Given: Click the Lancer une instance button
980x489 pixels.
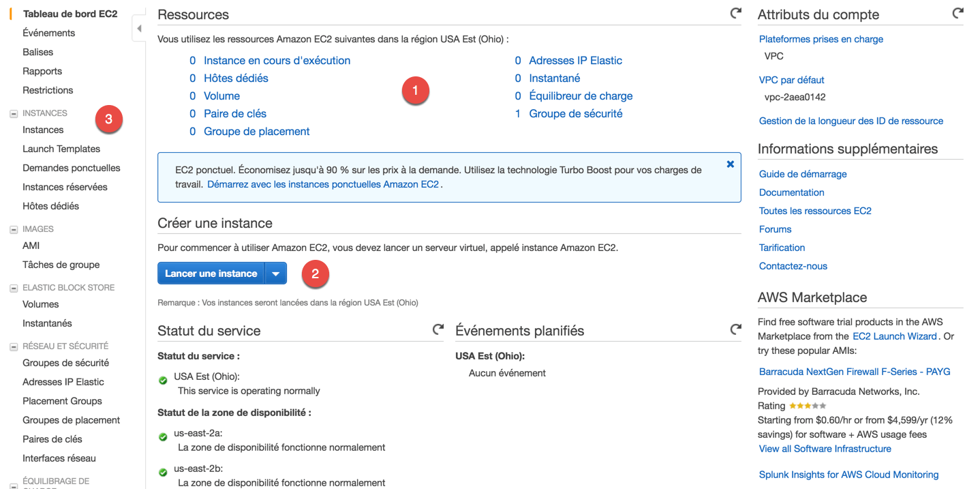Looking at the screenshot, I should (x=211, y=273).
